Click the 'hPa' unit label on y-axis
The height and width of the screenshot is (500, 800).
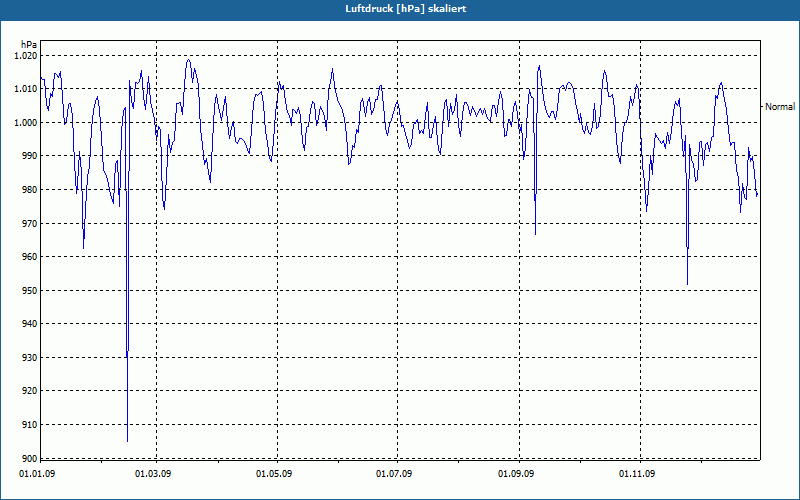point(29,45)
